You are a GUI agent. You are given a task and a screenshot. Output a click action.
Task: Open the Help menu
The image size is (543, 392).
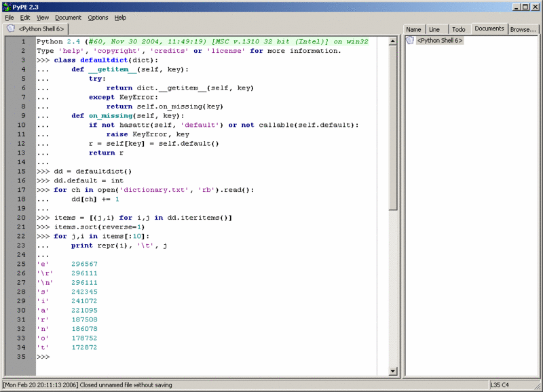coord(120,18)
